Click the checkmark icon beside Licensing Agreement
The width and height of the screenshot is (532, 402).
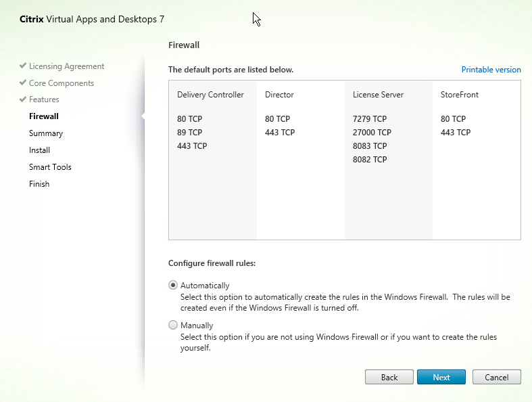click(x=23, y=66)
